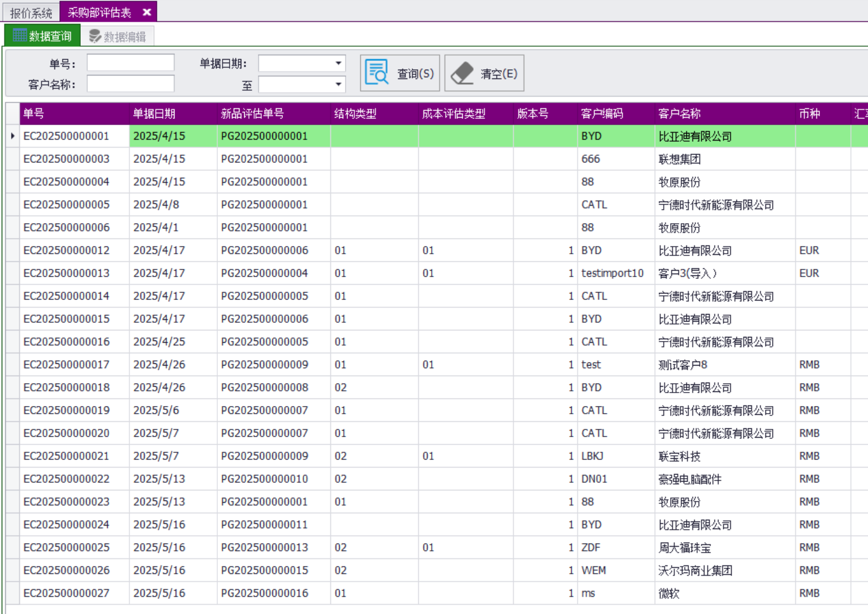Click into the 单号 input field

(x=130, y=63)
